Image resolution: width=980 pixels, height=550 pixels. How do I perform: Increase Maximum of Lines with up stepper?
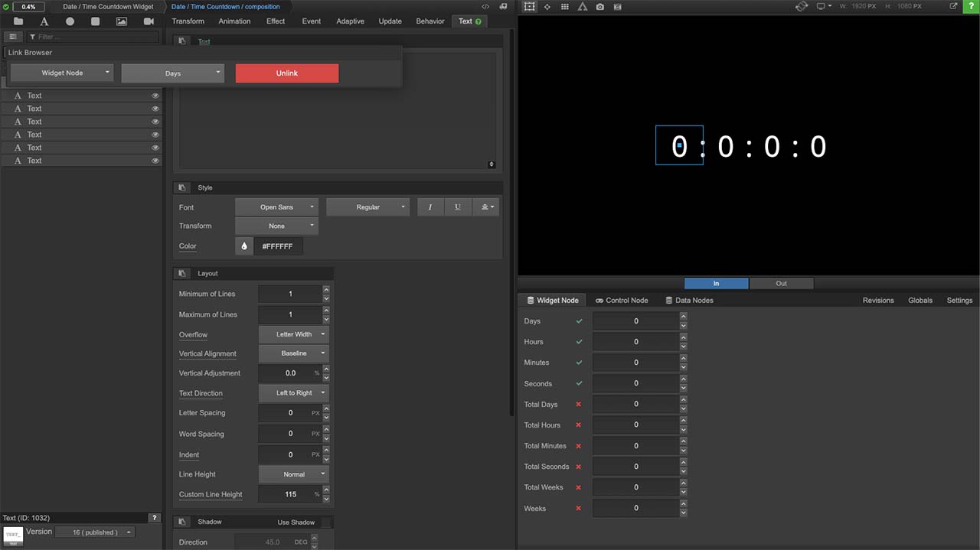[x=326, y=311]
